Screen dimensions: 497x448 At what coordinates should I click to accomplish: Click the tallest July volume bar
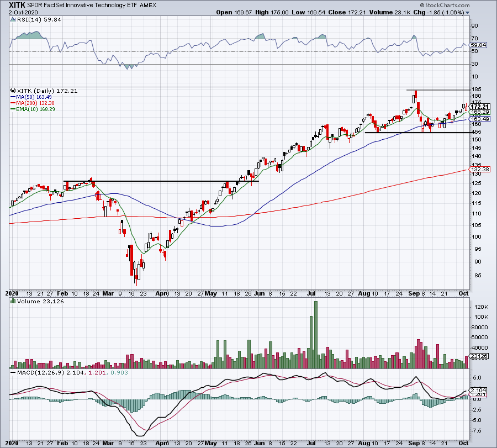coord(316,335)
